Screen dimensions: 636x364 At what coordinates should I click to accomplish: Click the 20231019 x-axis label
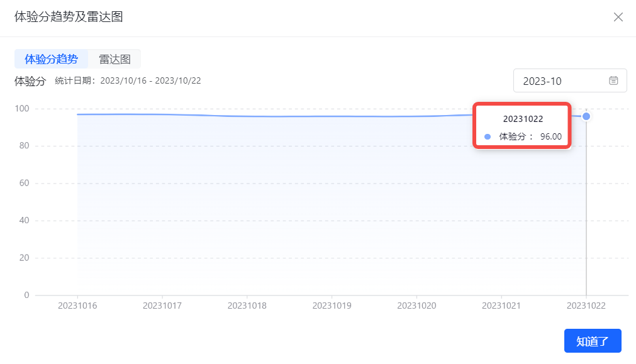332,306
